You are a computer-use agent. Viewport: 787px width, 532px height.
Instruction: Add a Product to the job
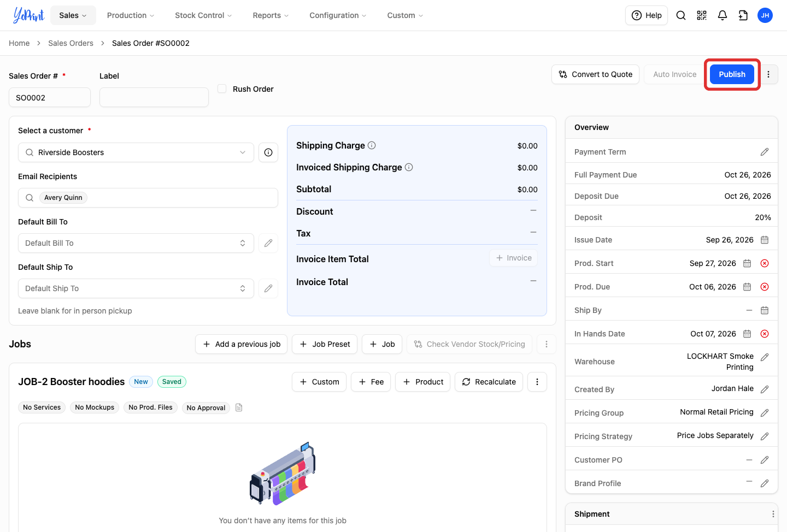pyautogui.click(x=422, y=382)
